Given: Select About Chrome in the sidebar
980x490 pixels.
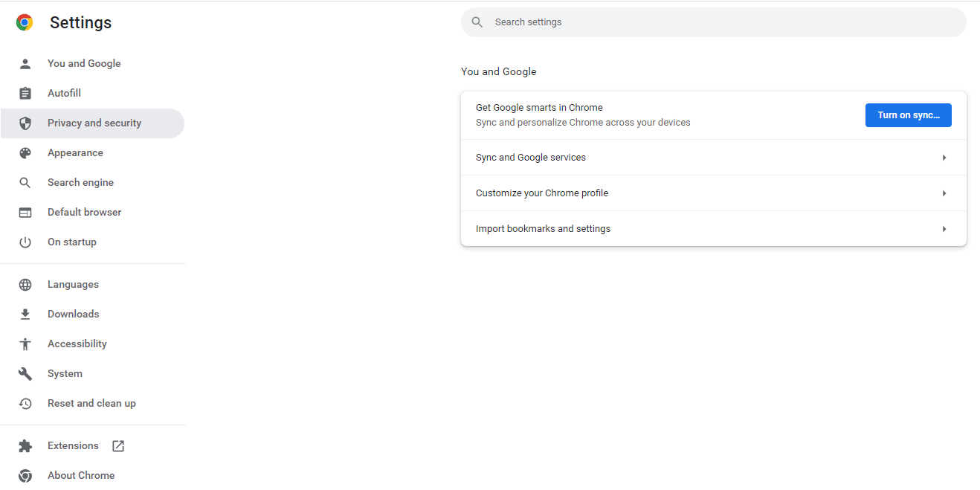Looking at the screenshot, I should 80,475.
